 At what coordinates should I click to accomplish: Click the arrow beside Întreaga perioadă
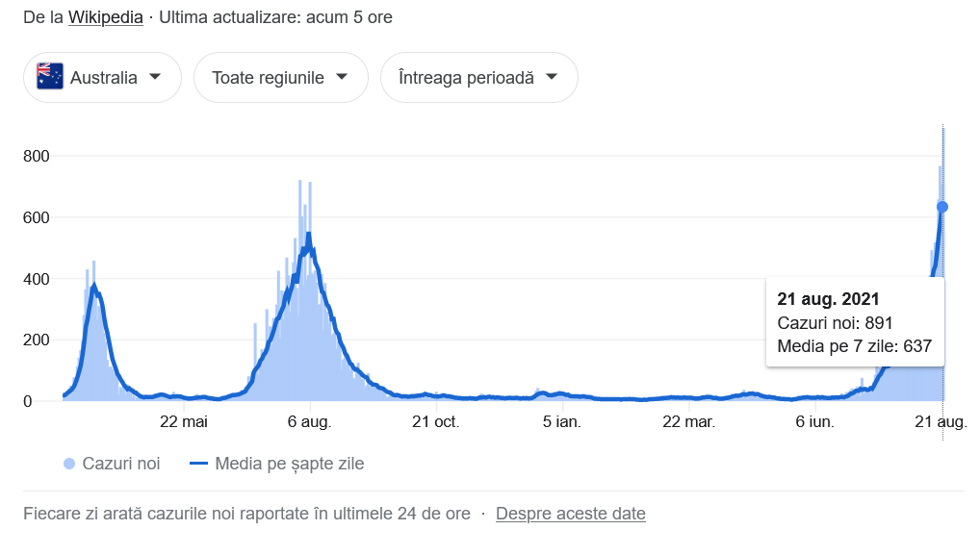[552, 77]
